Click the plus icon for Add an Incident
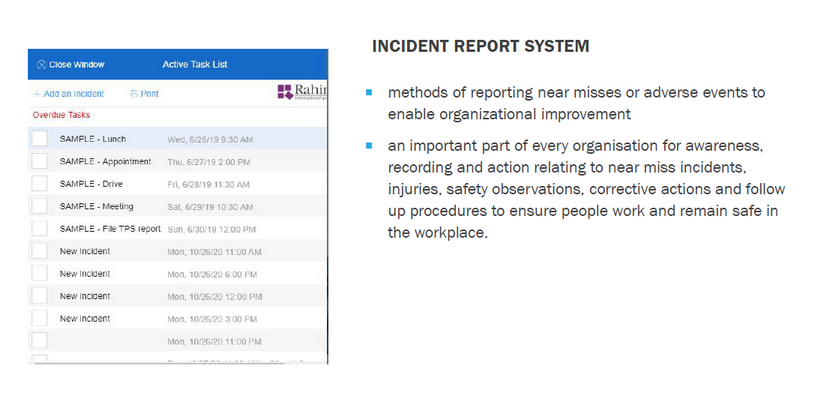Viewport: 838px width, 410px height. click(x=37, y=94)
